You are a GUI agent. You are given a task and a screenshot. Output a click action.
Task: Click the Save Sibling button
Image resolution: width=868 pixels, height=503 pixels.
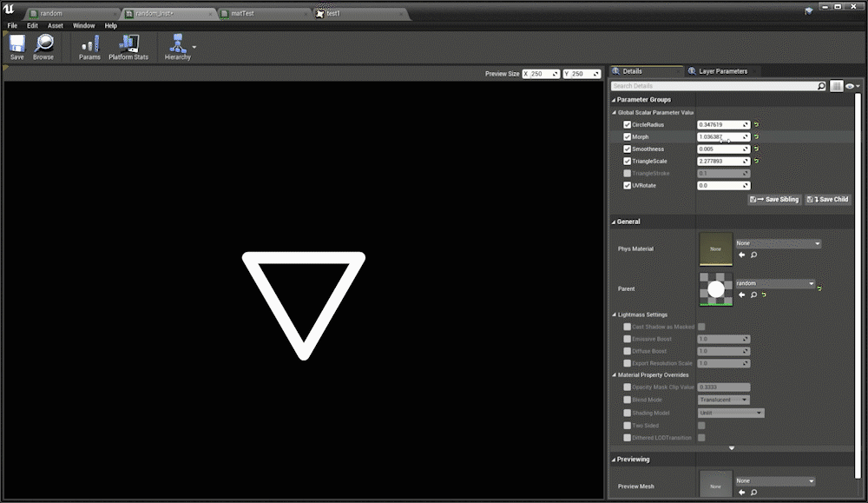pyautogui.click(x=774, y=200)
